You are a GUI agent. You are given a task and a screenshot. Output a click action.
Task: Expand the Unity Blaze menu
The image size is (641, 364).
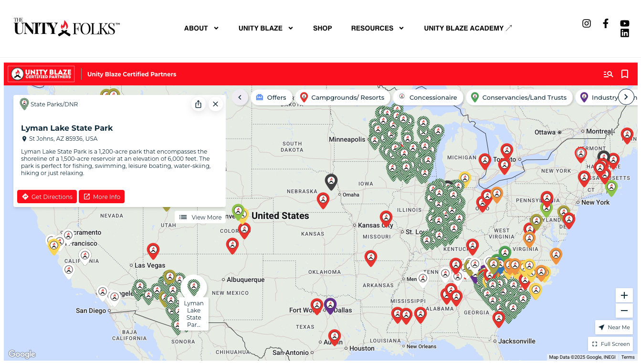point(266,28)
